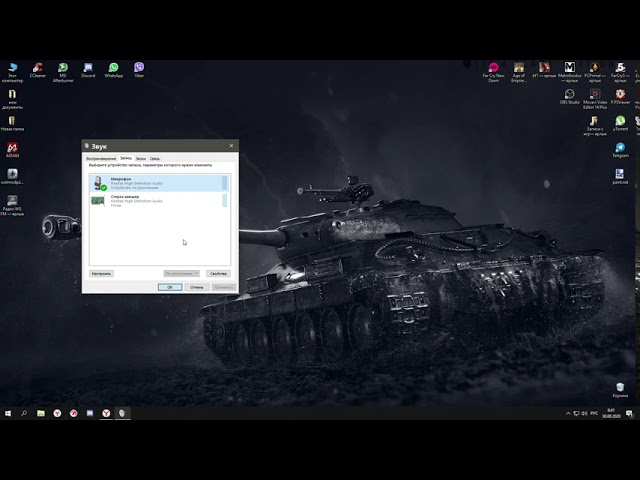Launch µTorrent from the desktop
640x480 pixels.
(620, 123)
